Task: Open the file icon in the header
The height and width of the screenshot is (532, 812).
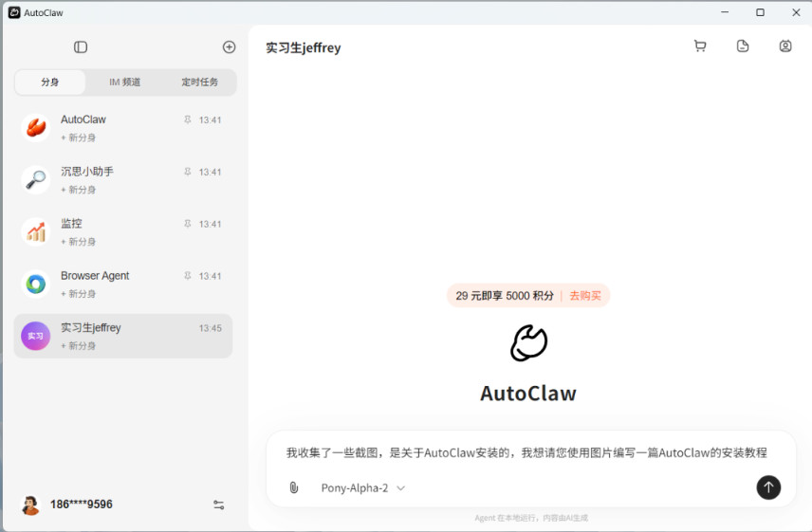Action: pyautogui.click(x=743, y=46)
